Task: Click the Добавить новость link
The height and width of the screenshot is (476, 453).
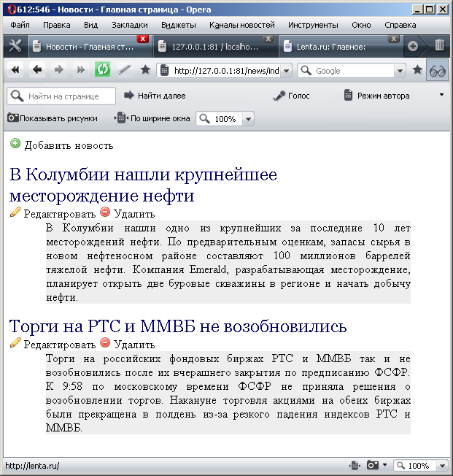Action: pos(69,145)
